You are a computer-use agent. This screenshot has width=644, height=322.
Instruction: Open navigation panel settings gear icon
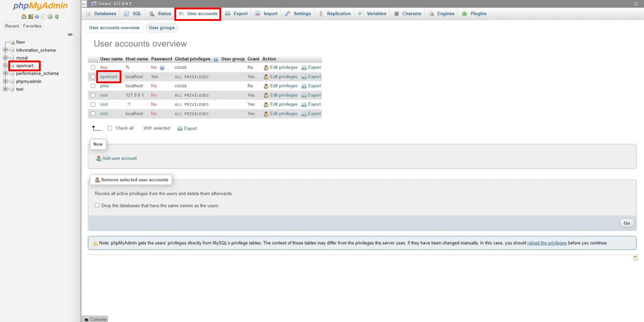click(50, 17)
